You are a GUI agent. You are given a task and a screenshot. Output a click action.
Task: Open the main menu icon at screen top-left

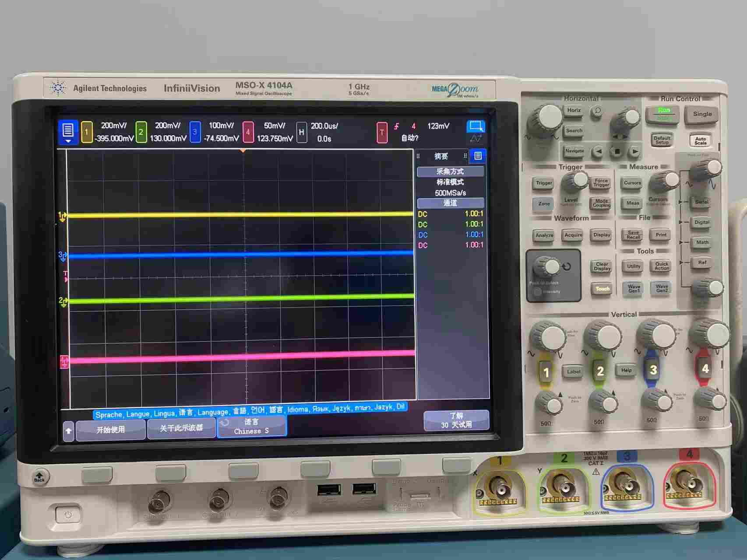pyautogui.click(x=68, y=132)
